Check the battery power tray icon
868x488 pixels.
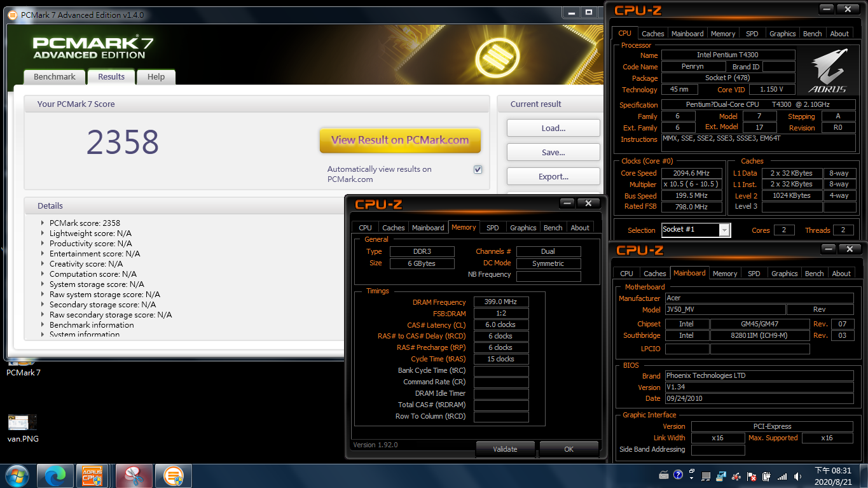pyautogui.click(x=767, y=476)
